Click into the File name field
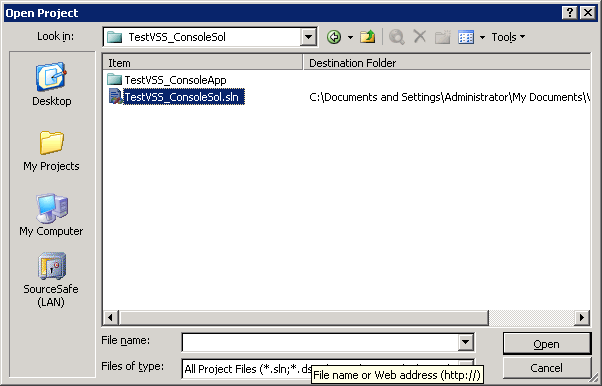The height and width of the screenshot is (386, 602). coord(319,342)
